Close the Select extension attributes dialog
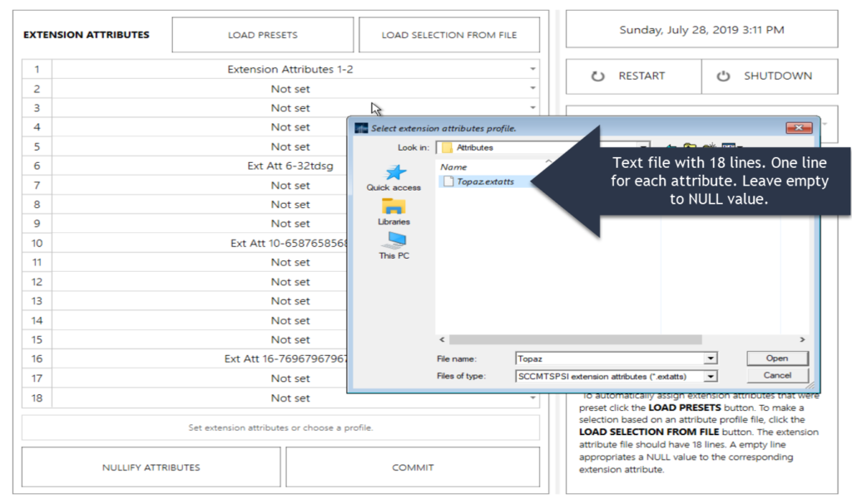 pos(798,128)
